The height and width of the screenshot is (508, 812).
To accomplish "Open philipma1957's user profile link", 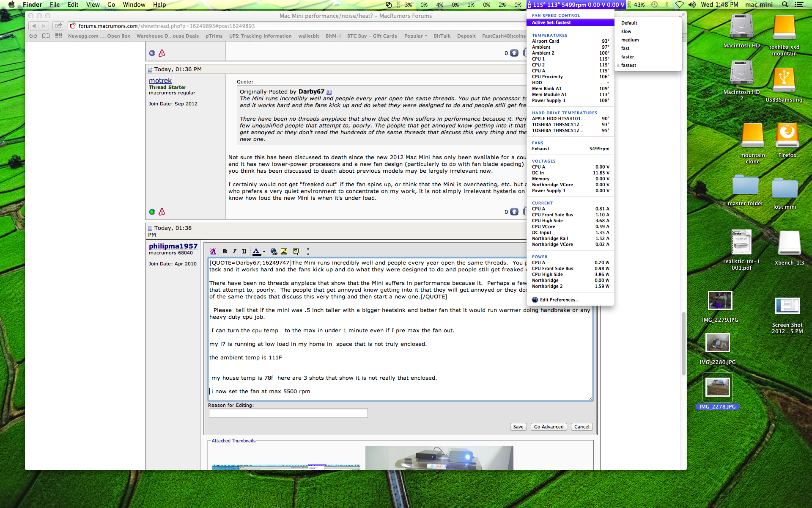I will click(173, 246).
